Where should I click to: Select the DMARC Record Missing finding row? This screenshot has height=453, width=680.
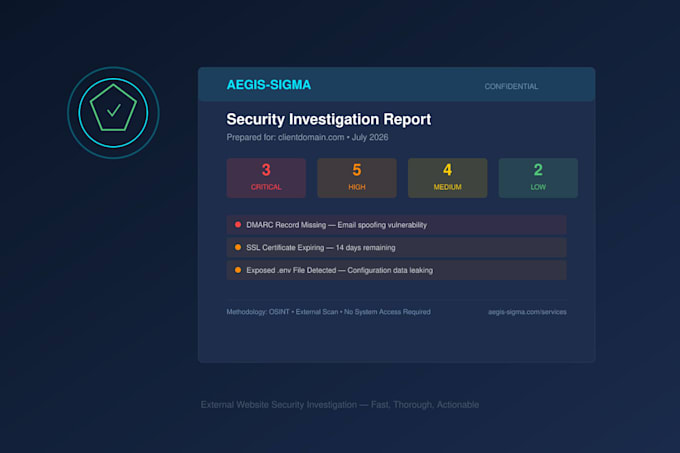click(x=396, y=225)
